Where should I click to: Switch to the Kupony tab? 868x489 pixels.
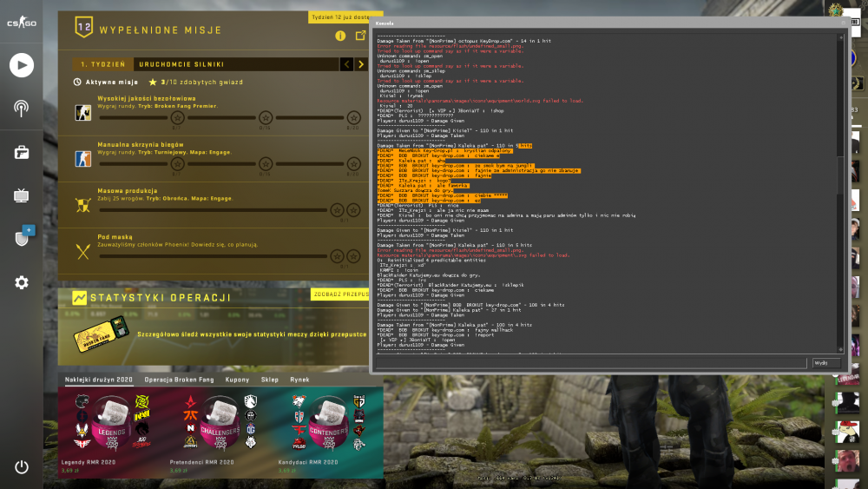(237, 380)
